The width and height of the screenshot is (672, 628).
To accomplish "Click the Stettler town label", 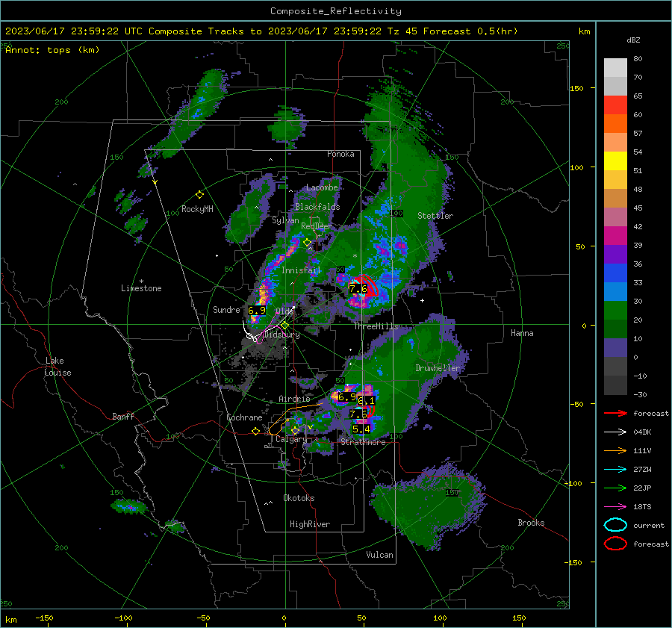I will tap(435, 216).
